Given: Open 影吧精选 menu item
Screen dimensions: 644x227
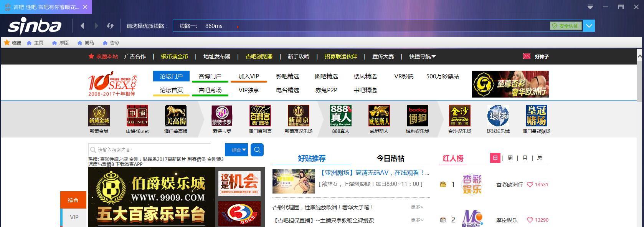Looking at the screenshot, I should (287, 76).
